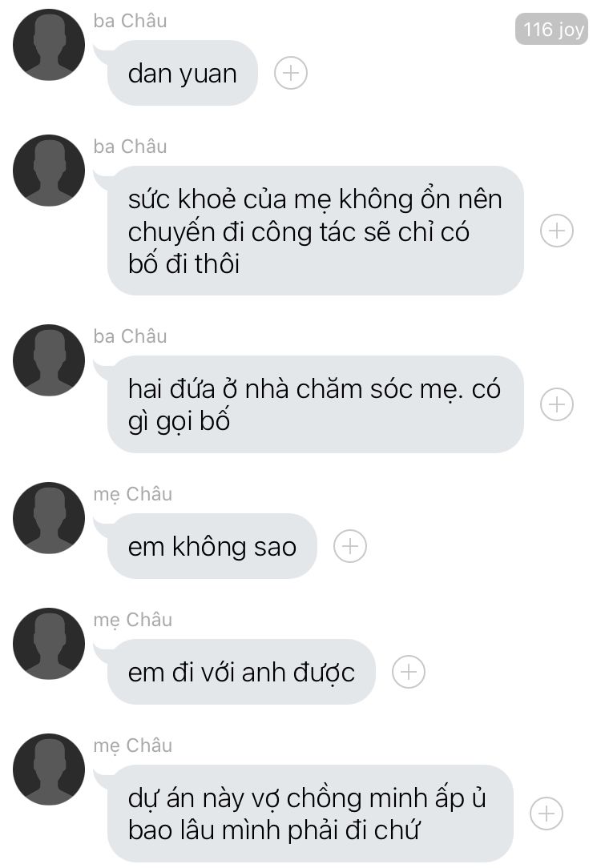Image resolution: width=601 pixels, height=868 pixels.
Task: Open mẹ Châu avatar beside "em đi với anh"
Action: pyautogui.click(x=49, y=644)
